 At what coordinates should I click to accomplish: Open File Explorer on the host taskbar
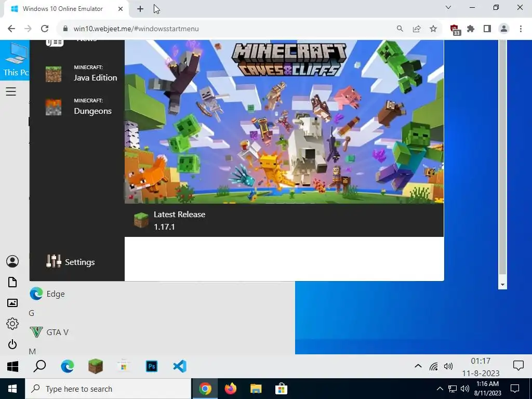pyautogui.click(x=256, y=389)
